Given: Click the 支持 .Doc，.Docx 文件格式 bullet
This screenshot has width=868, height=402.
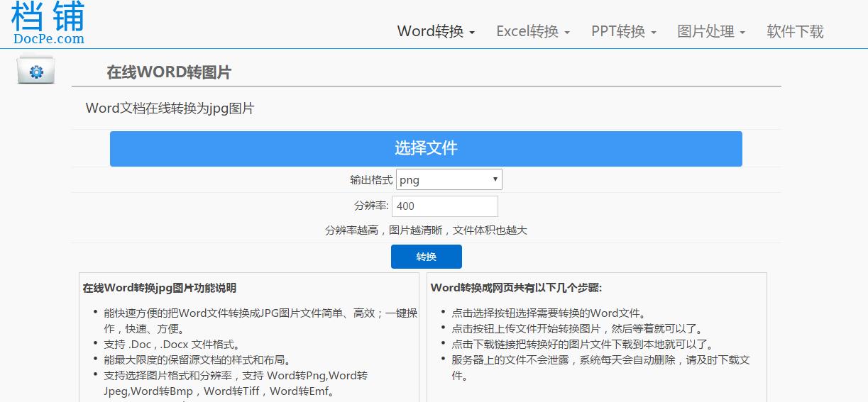Looking at the screenshot, I should (172, 344).
